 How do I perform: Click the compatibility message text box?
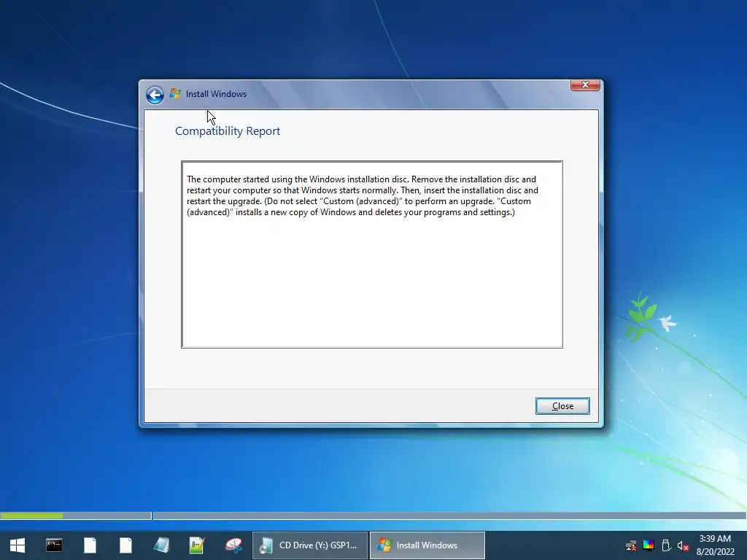pyautogui.click(x=371, y=254)
